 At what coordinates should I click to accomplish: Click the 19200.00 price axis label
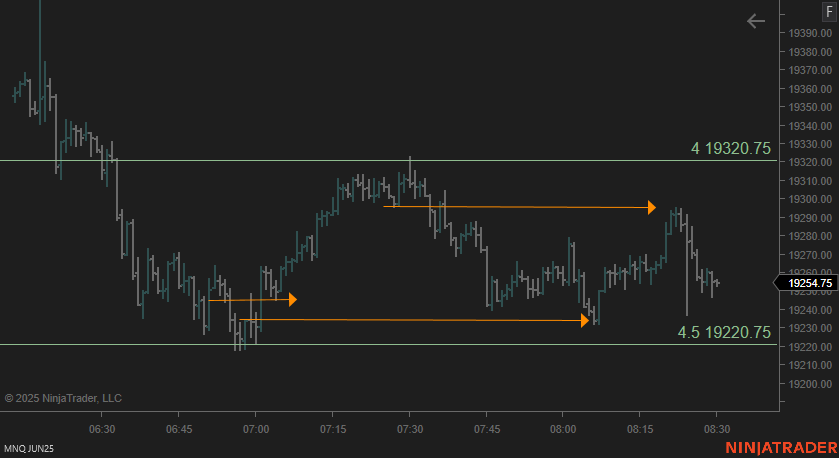click(809, 384)
